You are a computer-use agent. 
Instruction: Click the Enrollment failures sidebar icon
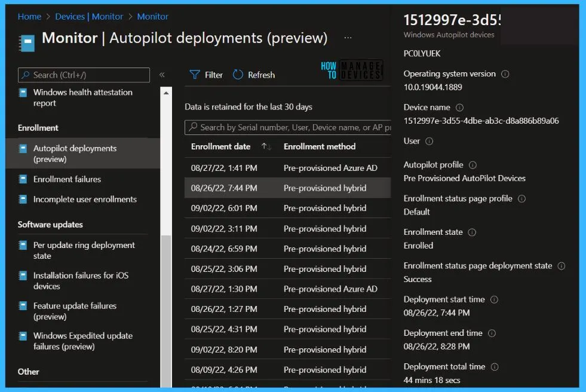pyautogui.click(x=23, y=179)
